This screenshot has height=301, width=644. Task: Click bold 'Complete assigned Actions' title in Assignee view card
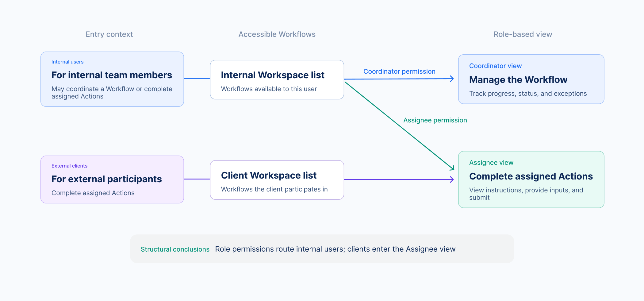click(531, 176)
